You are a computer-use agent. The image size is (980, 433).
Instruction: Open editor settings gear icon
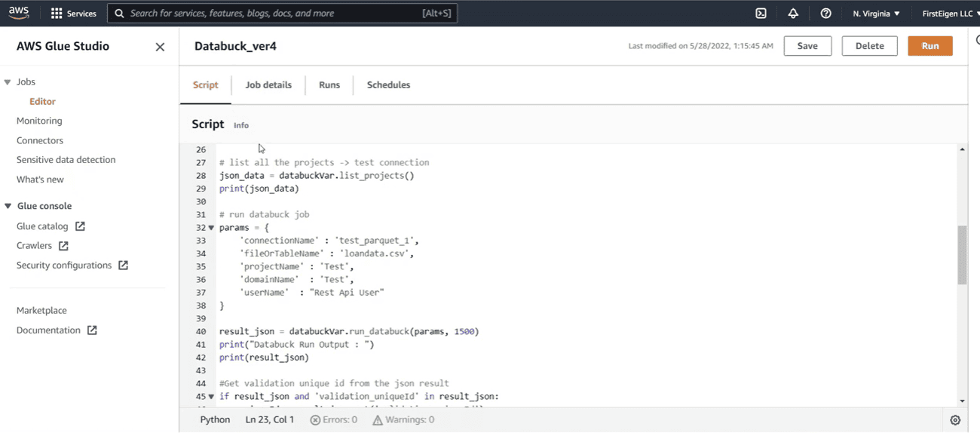(x=955, y=420)
